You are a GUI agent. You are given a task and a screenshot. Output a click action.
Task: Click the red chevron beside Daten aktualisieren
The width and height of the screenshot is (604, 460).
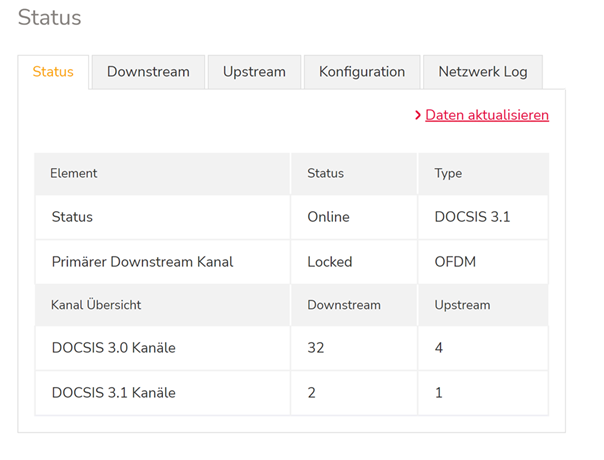[x=418, y=116]
